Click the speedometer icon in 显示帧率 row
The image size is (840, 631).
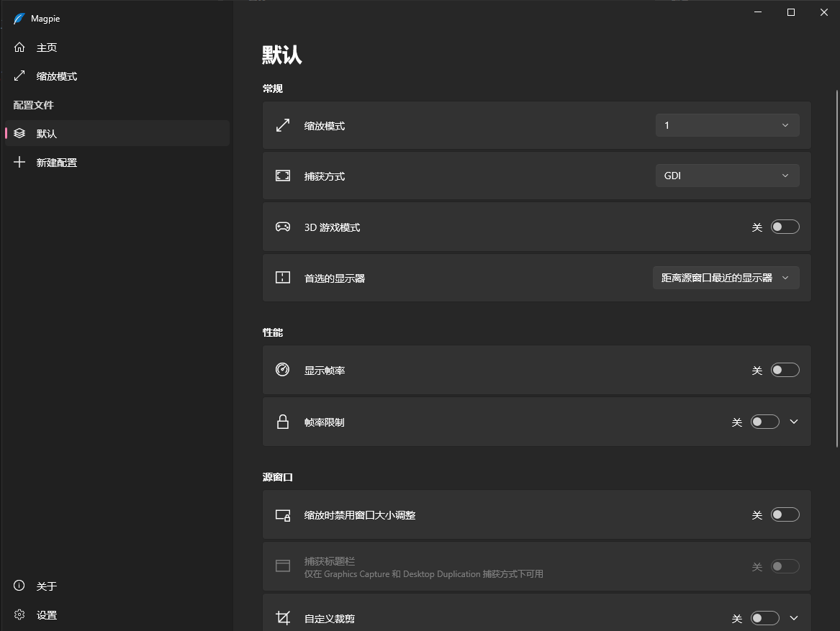click(x=282, y=370)
